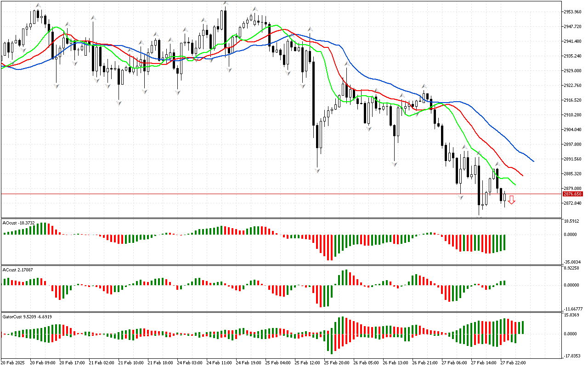
Task: Click the 2935.240 price axis label
Action: 573,56
